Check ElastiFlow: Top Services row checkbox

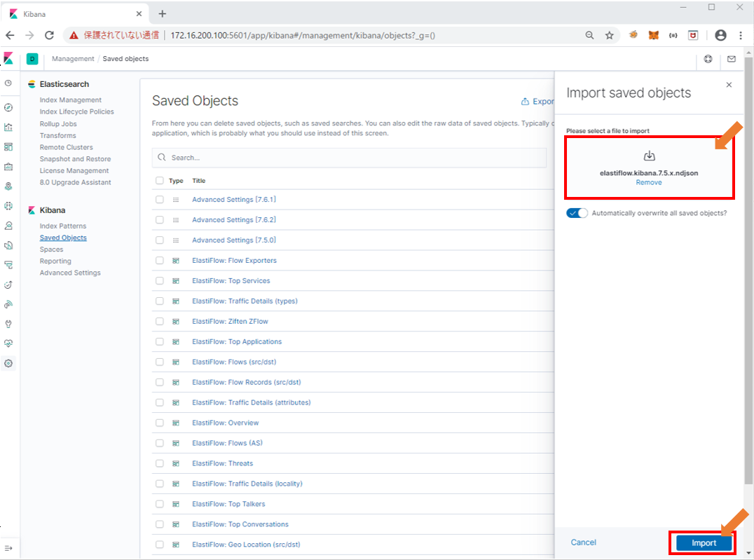160,280
